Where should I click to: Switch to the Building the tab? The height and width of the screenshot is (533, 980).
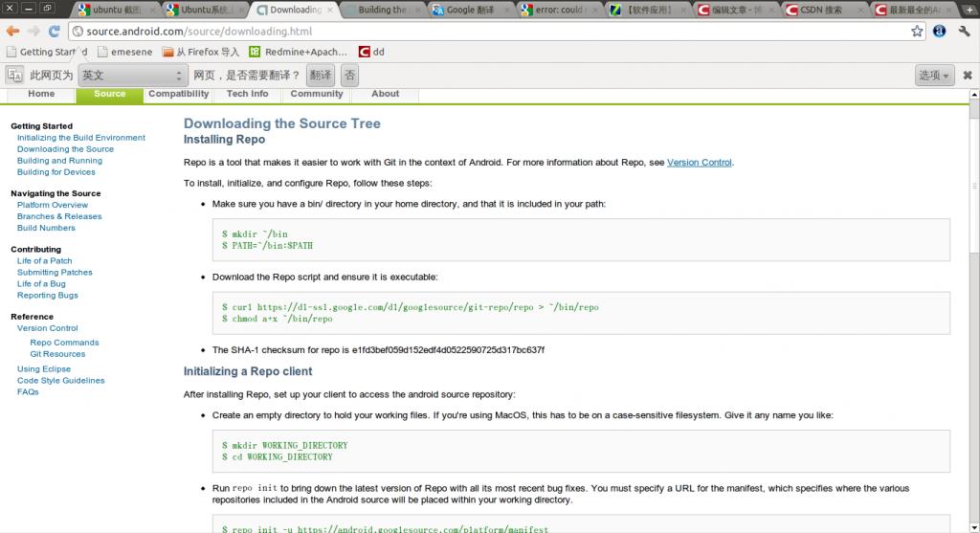[x=381, y=10]
